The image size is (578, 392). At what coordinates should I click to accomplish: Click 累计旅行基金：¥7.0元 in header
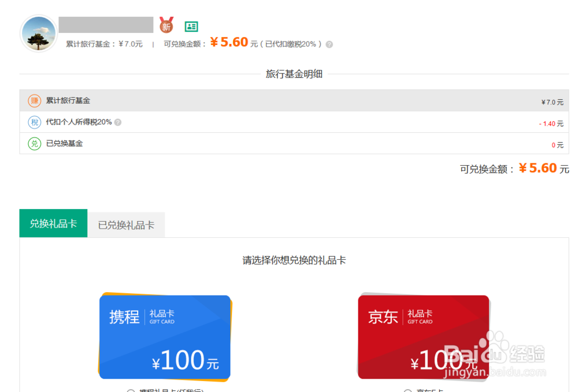(x=104, y=44)
